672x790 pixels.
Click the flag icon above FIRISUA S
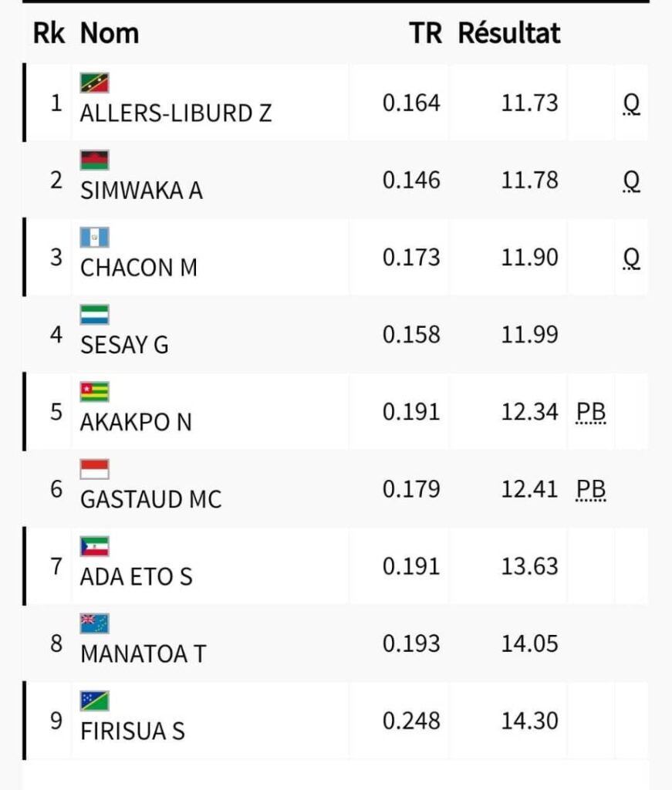point(95,701)
